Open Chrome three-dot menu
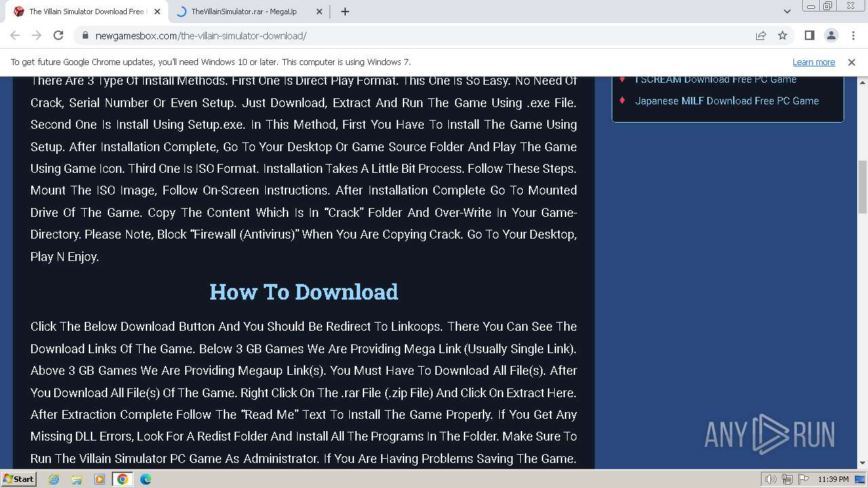Viewport: 868px width, 488px height. [x=853, y=35]
